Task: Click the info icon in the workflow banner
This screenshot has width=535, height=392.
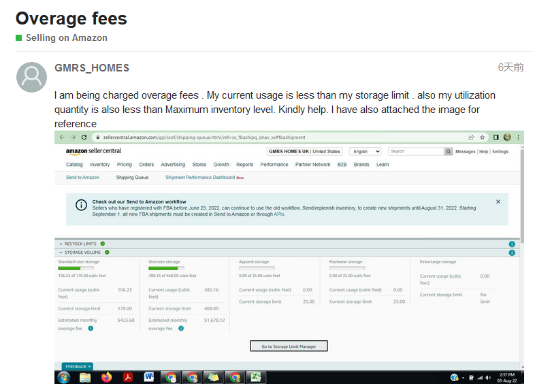Action: coord(81,205)
